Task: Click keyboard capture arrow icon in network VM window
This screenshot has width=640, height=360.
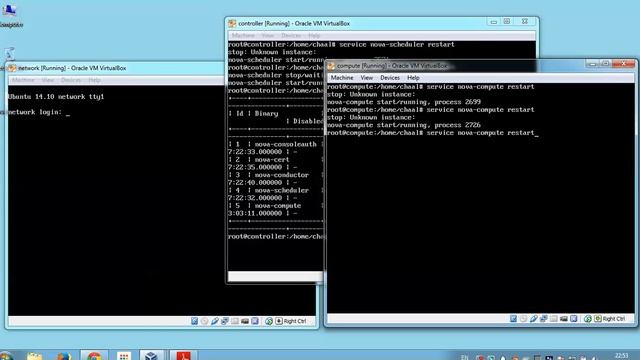Action: [279, 321]
